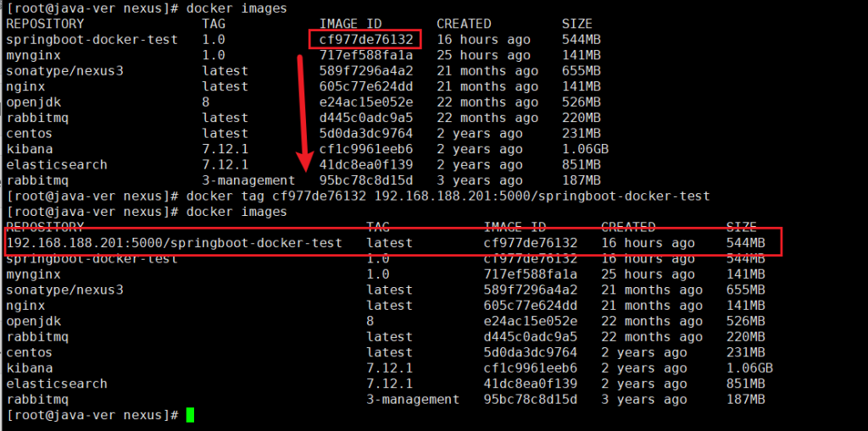
Task: Click image ID e24ac15e052e in first listing
Action: click(x=366, y=102)
